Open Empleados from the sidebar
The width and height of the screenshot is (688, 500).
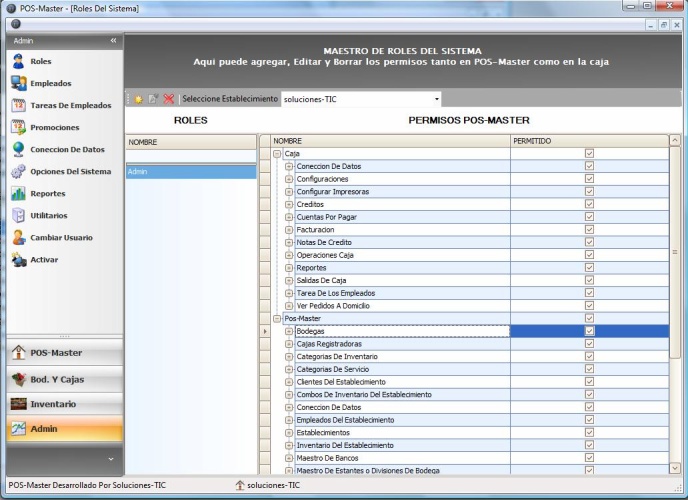50,83
